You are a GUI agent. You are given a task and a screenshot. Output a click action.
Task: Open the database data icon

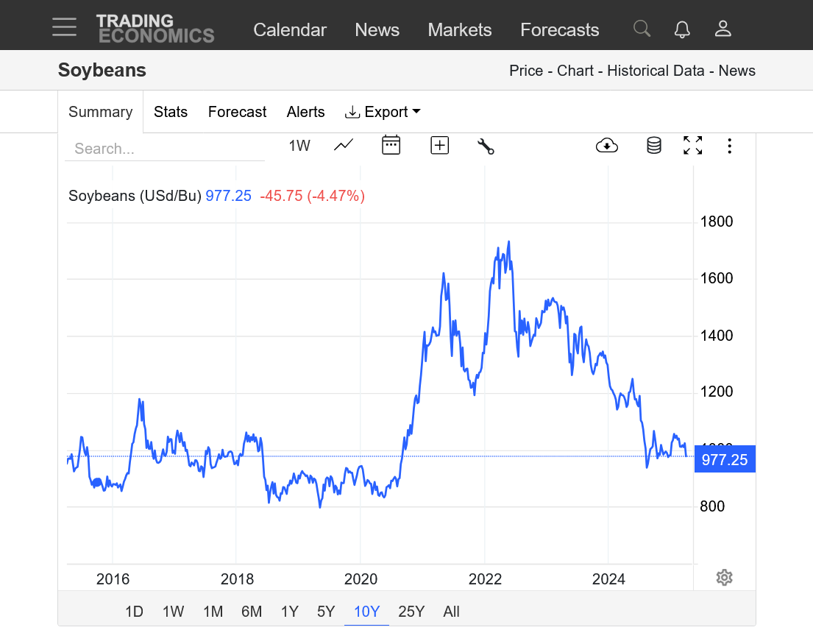(653, 146)
